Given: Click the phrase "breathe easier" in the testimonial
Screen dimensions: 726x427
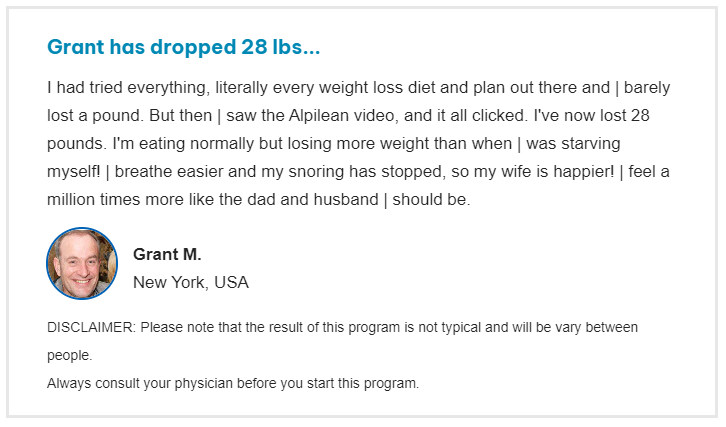Looking at the screenshot, I should coord(151,171).
